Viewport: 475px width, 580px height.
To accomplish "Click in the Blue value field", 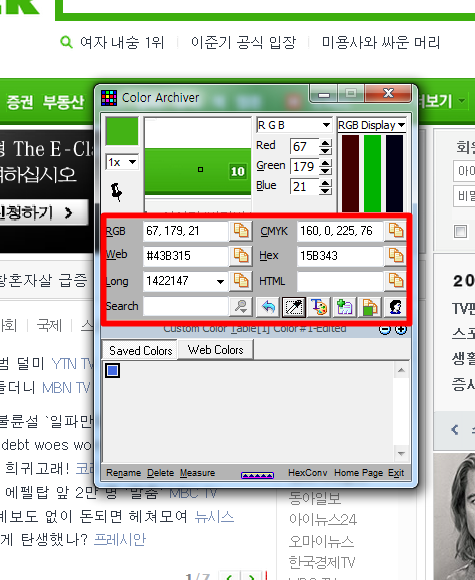I will pos(304,186).
